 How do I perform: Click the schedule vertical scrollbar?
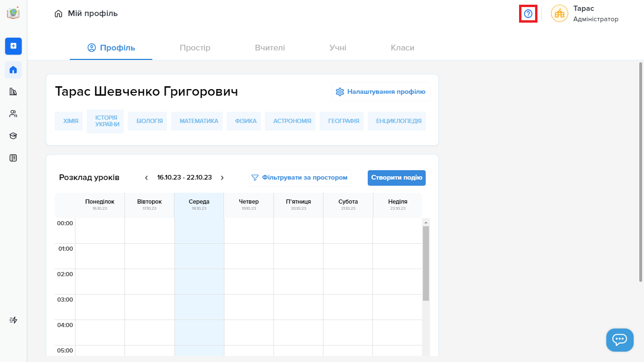pos(426,263)
